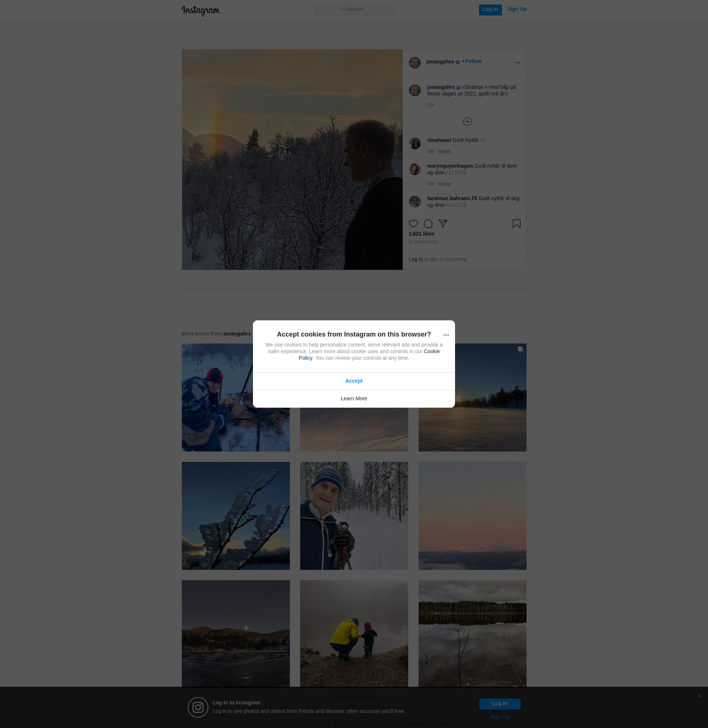Open post options three-dot menu
Viewport: 708px width, 728px height.
point(517,62)
